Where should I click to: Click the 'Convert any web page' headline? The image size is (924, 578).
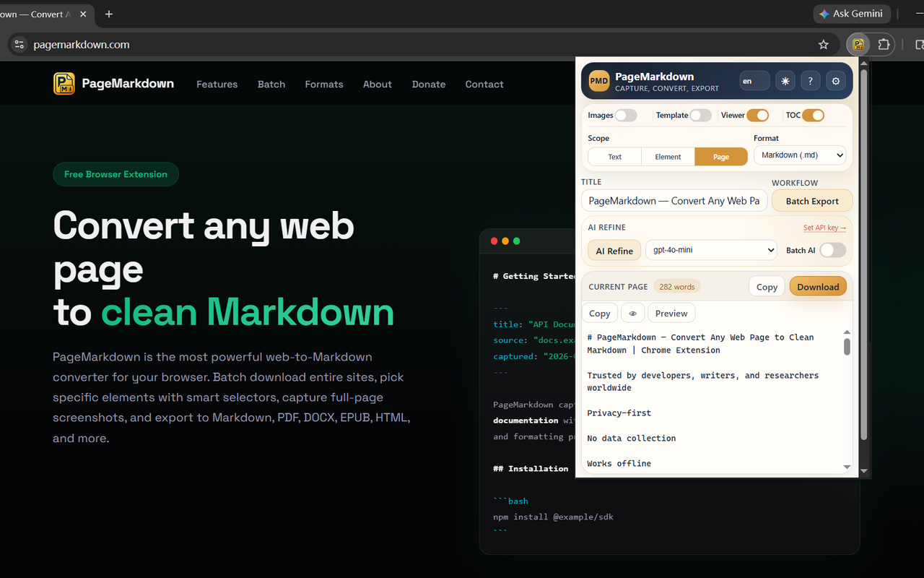click(x=204, y=247)
